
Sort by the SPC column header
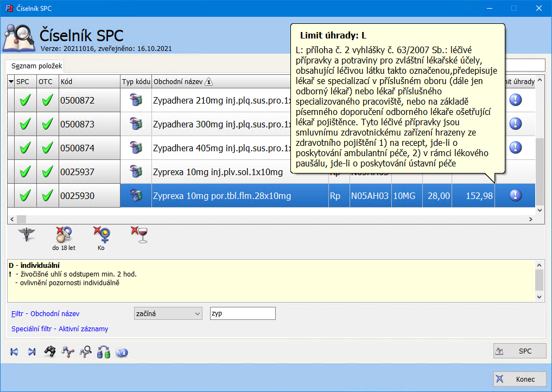pyautogui.click(x=26, y=81)
